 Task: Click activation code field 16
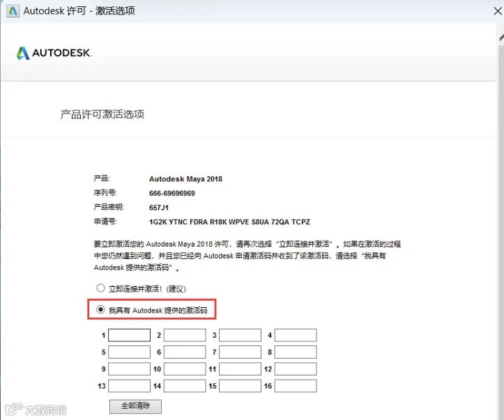(x=296, y=386)
